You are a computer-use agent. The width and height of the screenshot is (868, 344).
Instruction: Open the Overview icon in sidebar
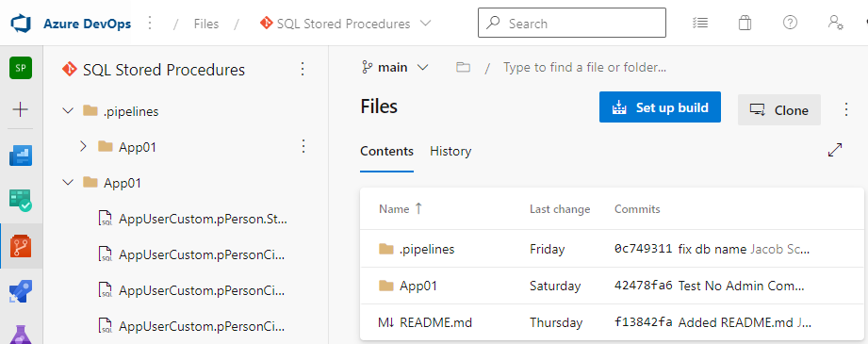[x=21, y=156]
